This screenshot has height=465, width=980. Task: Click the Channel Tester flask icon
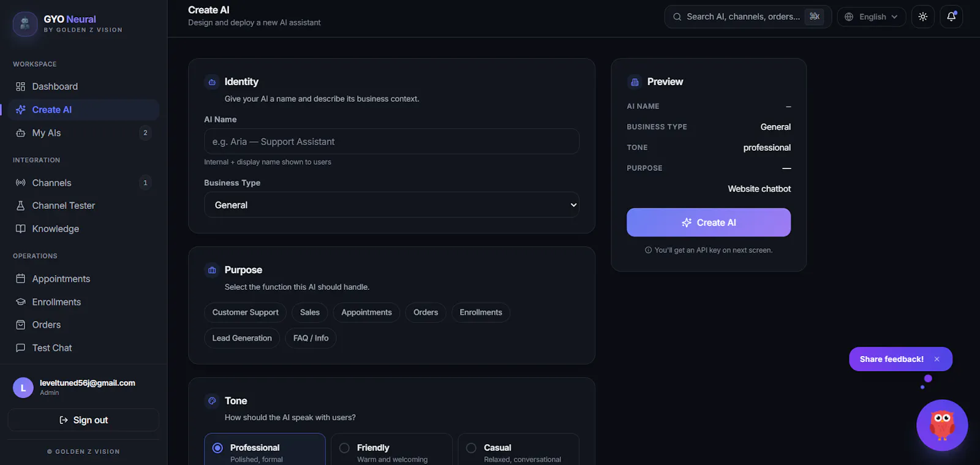click(21, 206)
